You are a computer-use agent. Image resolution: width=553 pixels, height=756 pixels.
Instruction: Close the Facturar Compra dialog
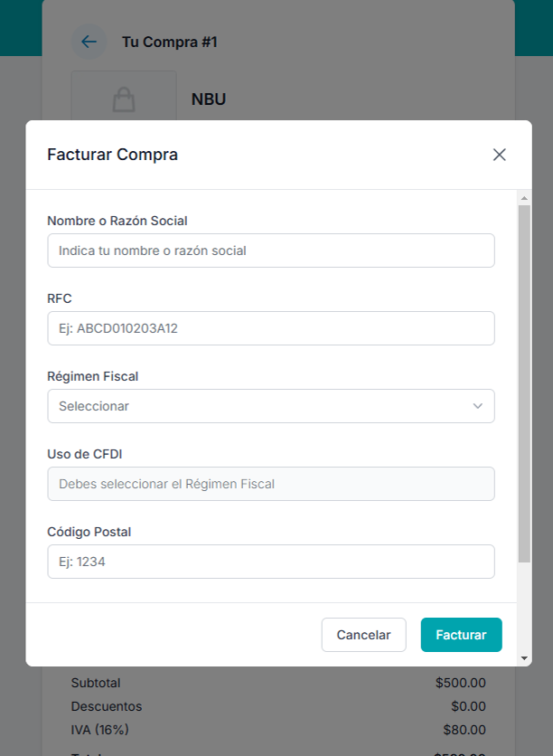[499, 155]
